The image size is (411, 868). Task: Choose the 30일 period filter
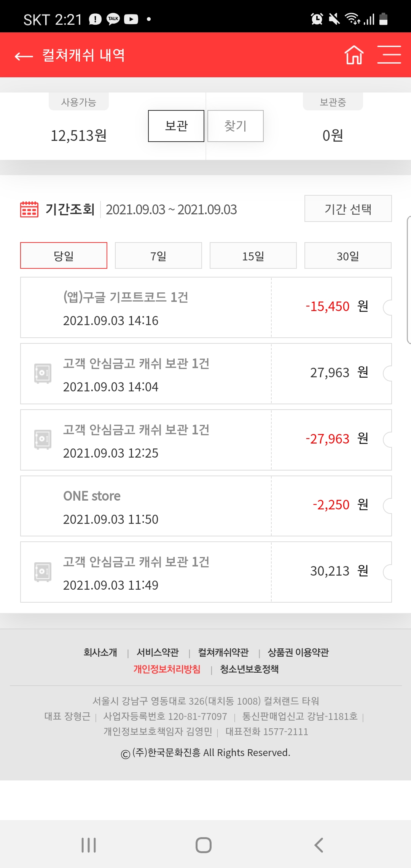pyautogui.click(x=348, y=255)
